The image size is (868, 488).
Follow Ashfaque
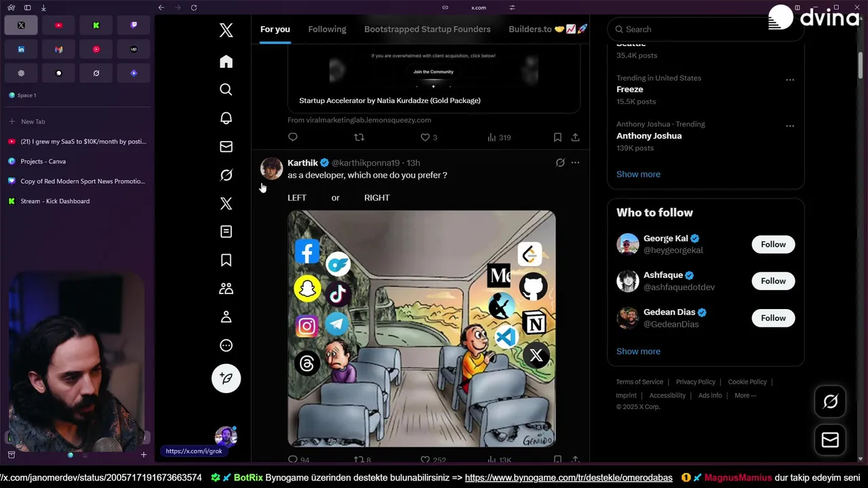coord(773,281)
